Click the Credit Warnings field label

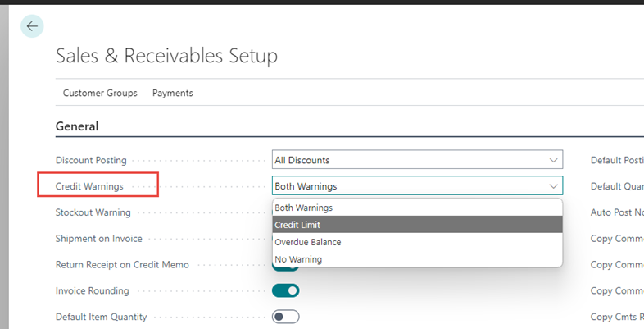click(89, 186)
